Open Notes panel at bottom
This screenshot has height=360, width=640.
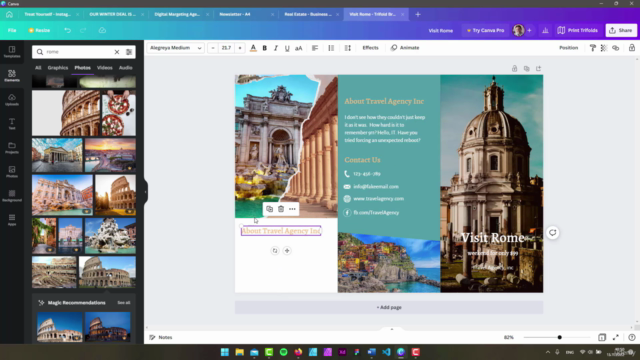coord(161,337)
